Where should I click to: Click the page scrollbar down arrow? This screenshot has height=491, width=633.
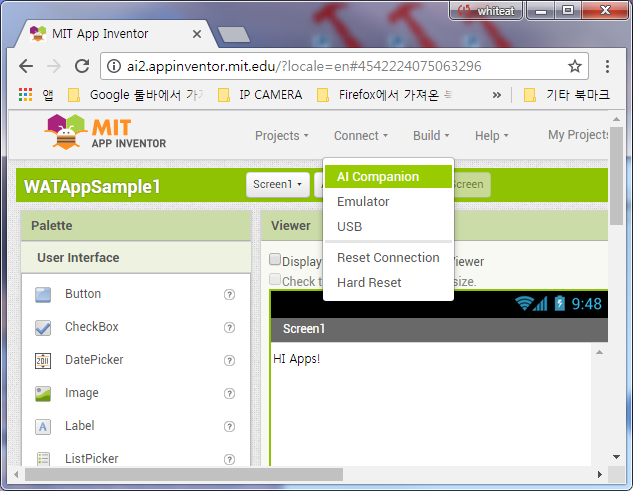pyautogui.click(x=616, y=457)
